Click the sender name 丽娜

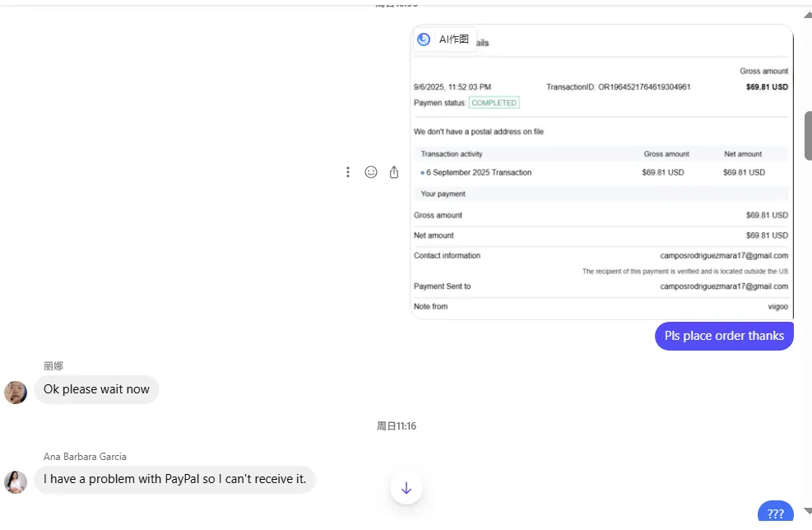pos(53,366)
